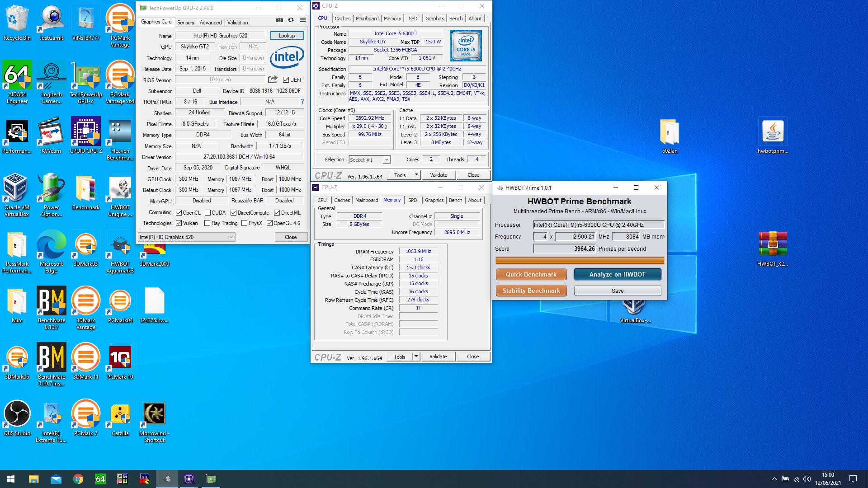
Task: Open the GPU selection dropdown in GPU-Z
Action: pos(186,237)
